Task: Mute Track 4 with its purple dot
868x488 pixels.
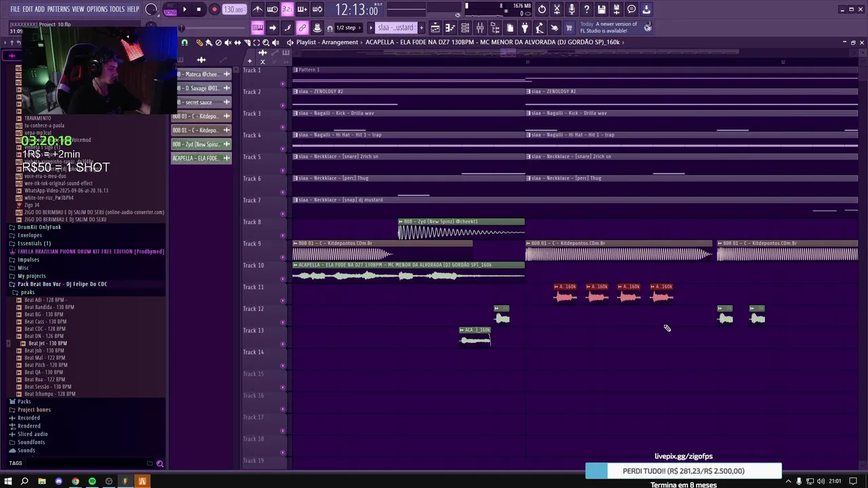Action: pyautogui.click(x=283, y=149)
